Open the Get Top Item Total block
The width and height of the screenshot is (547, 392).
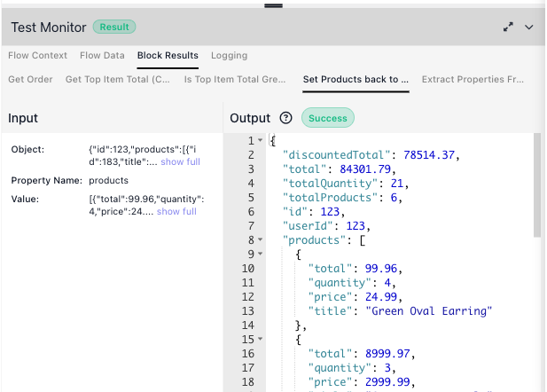click(x=118, y=79)
